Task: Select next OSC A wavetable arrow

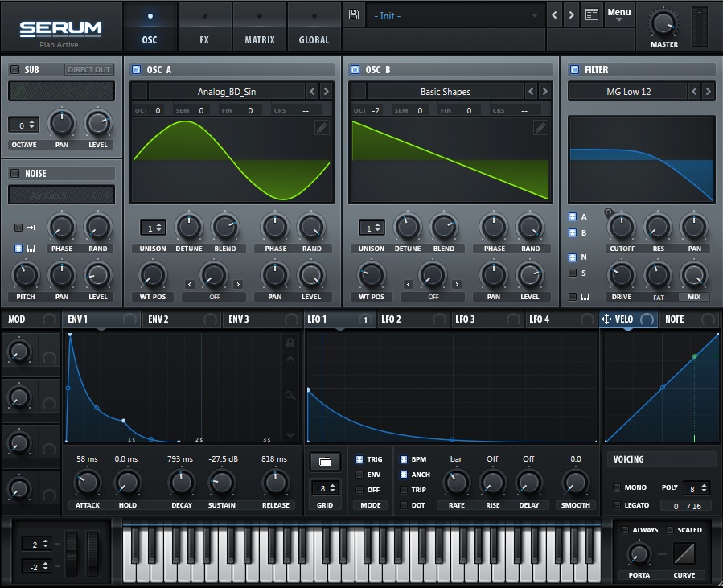Action: pos(326,92)
